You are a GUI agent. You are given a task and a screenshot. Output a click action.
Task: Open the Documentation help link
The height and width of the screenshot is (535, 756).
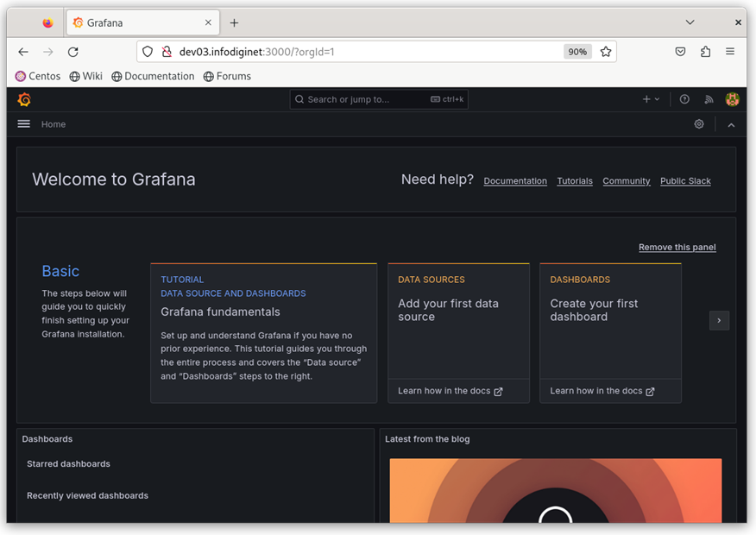[515, 180]
